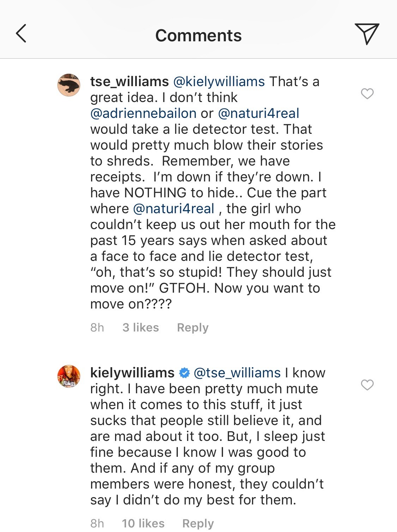Tap the blue verified badge by kielywilliams
Screen dimensions: 397x532
pyautogui.click(x=184, y=373)
